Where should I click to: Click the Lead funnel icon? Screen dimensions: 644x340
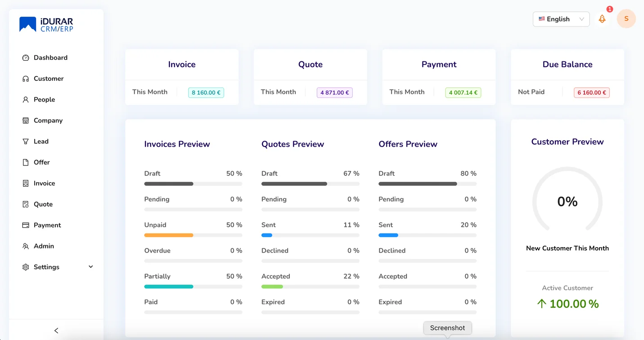(x=26, y=141)
